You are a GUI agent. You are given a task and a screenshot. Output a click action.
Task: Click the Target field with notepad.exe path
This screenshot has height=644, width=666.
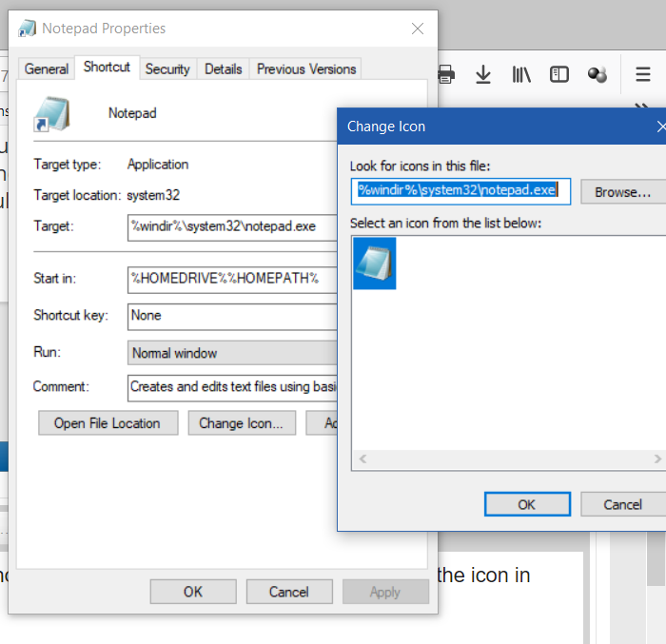point(232,227)
